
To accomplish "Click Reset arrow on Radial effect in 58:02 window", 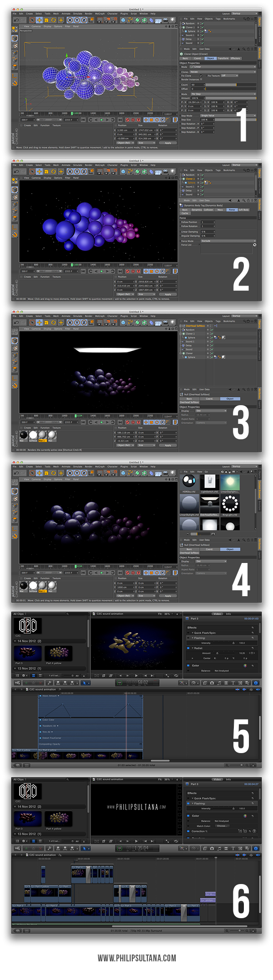I will click(x=253, y=648).
